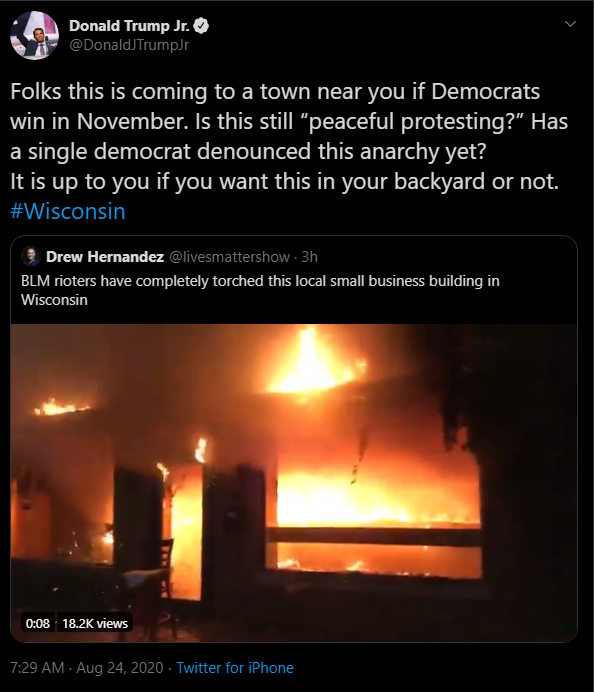Open the tweet options chevron menu

point(571,24)
